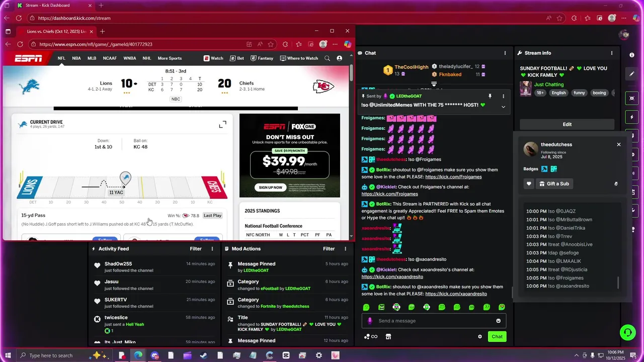Open Activity Feed three-dot menu
This screenshot has width=644, height=362.
tap(212, 249)
